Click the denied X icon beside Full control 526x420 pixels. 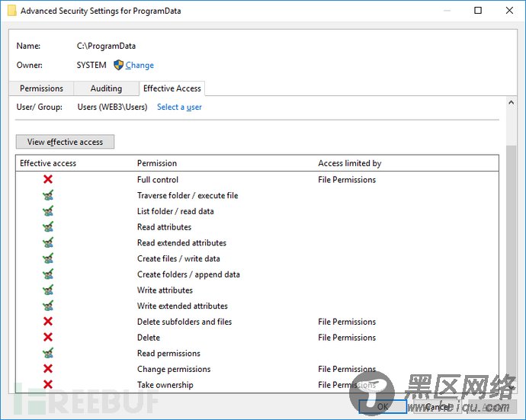[48, 179]
